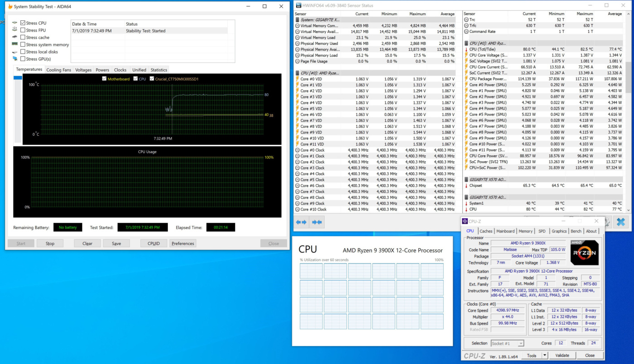Viewport: 634px width, 364px height.
Task: Click Validate button in CPU-Z
Action: pyautogui.click(x=562, y=355)
